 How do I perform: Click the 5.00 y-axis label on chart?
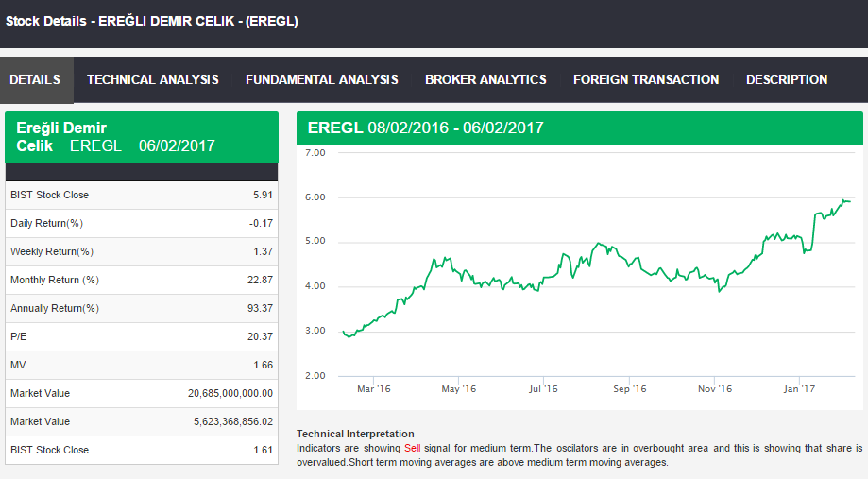[x=315, y=241]
